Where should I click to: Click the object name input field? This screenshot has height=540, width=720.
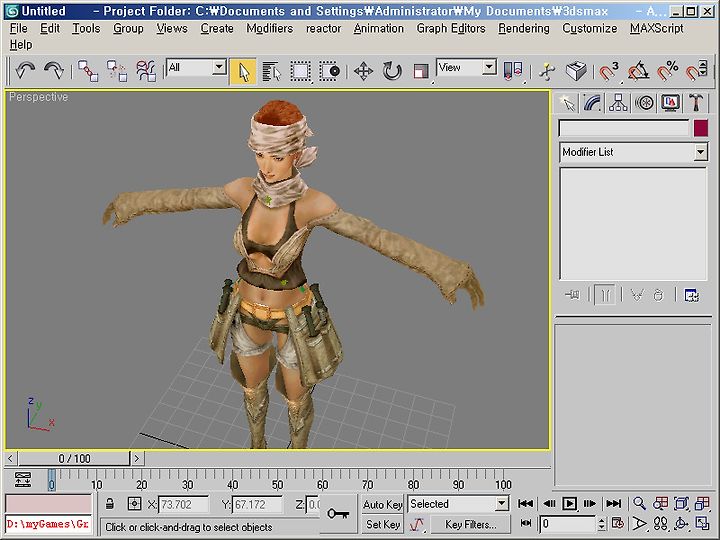(x=624, y=128)
